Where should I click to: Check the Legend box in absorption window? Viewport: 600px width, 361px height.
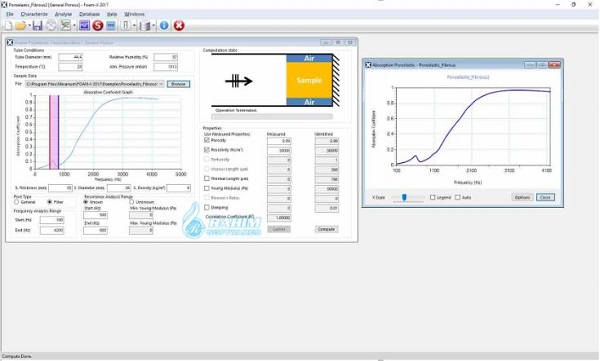click(x=433, y=198)
